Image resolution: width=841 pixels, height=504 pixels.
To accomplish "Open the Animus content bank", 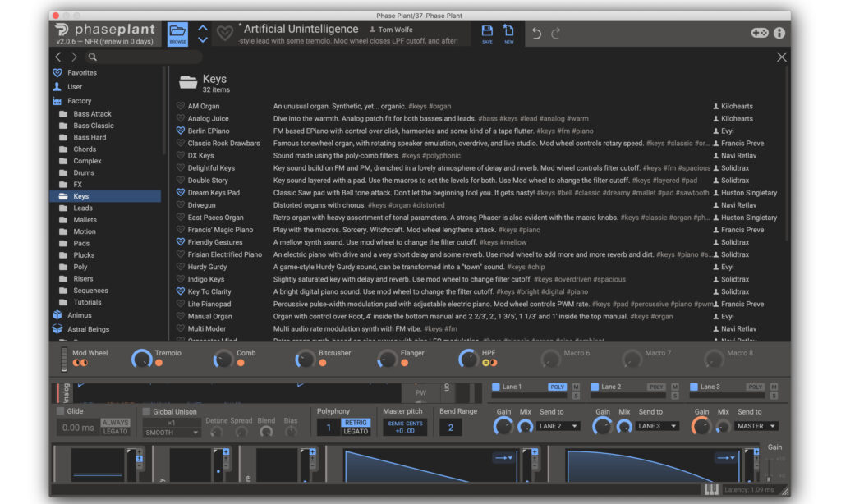I will [x=80, y=315].
